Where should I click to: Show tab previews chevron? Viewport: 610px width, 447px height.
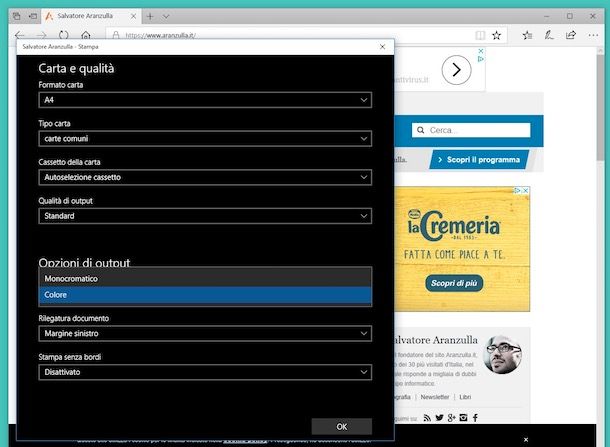coord(166,16)
